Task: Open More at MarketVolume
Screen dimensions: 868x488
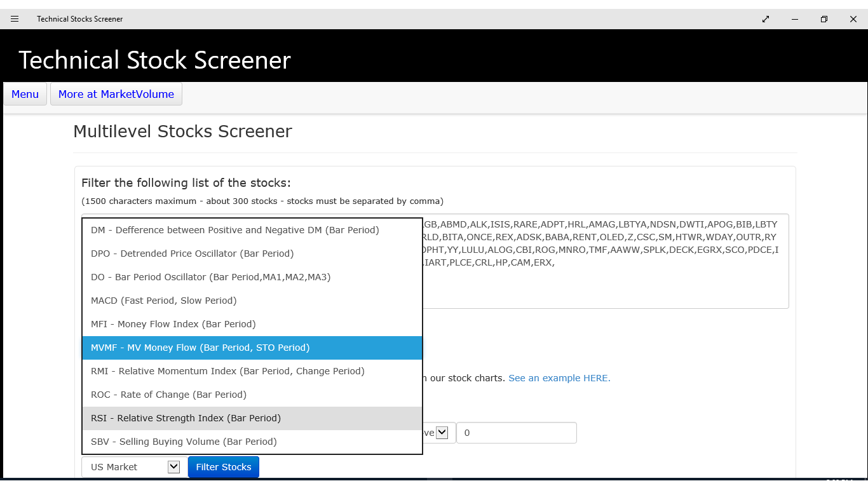Action: (116, 94)
